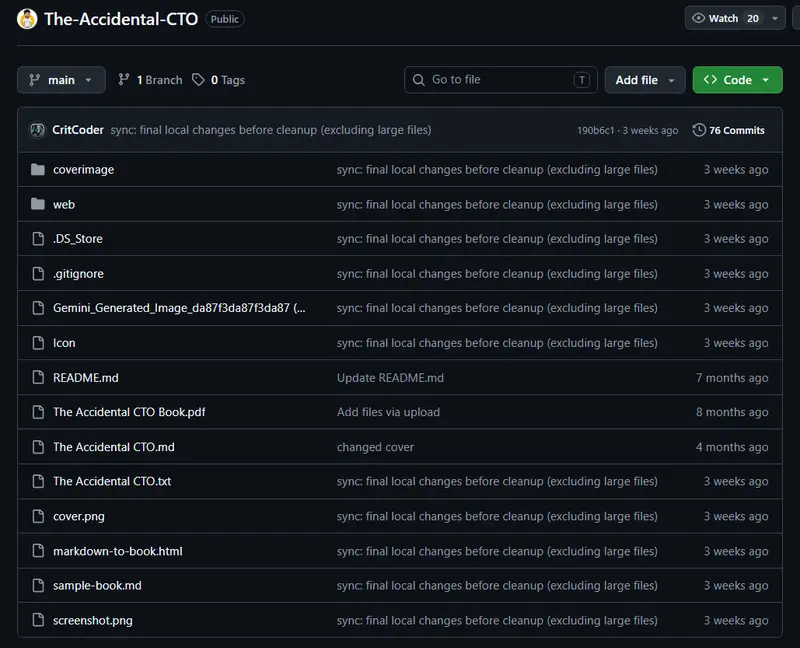Open the latest commit message in header row
Viewport: 800px width, 648px height.
[x=271, y=130]
